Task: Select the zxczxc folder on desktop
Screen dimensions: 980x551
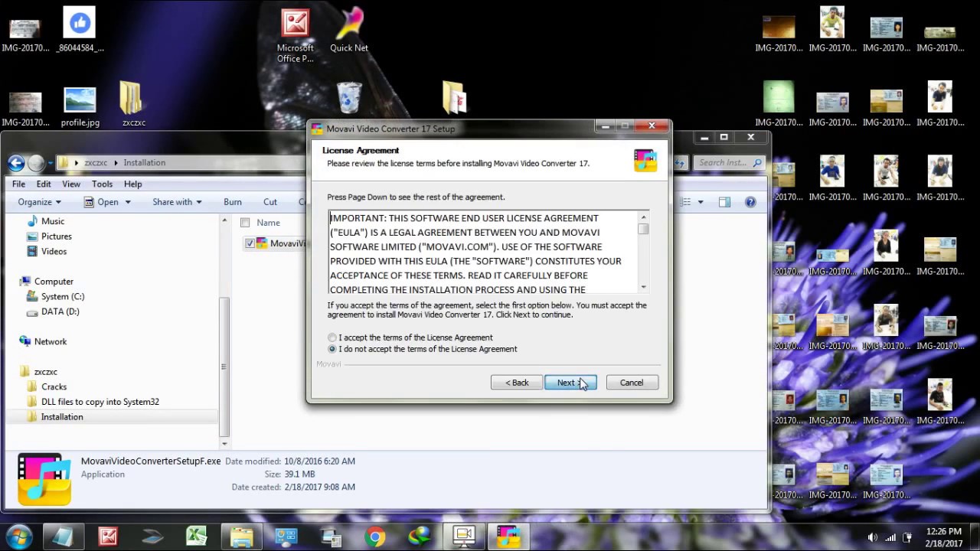Action: point(133,105)
